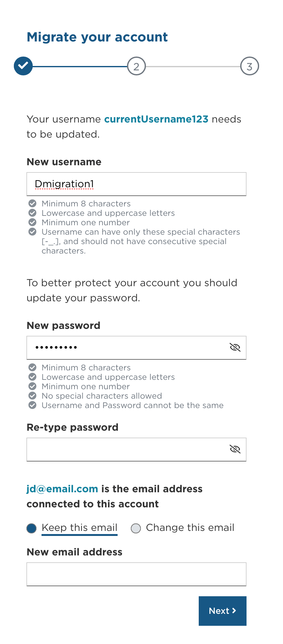Click the New email address field

click(136, 574)
